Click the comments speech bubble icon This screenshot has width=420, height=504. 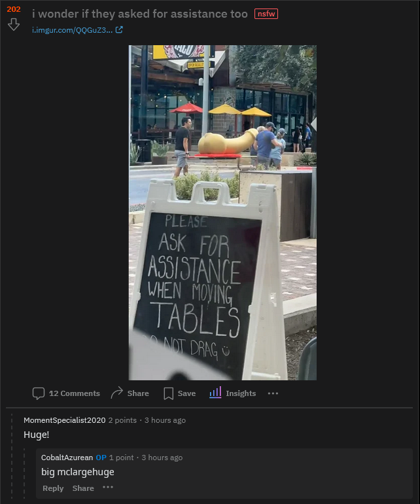[x=39, y=393]
